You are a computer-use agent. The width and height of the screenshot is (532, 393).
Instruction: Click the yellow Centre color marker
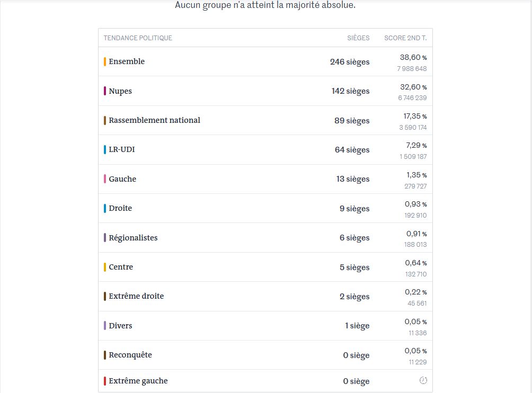pos(105,267)
